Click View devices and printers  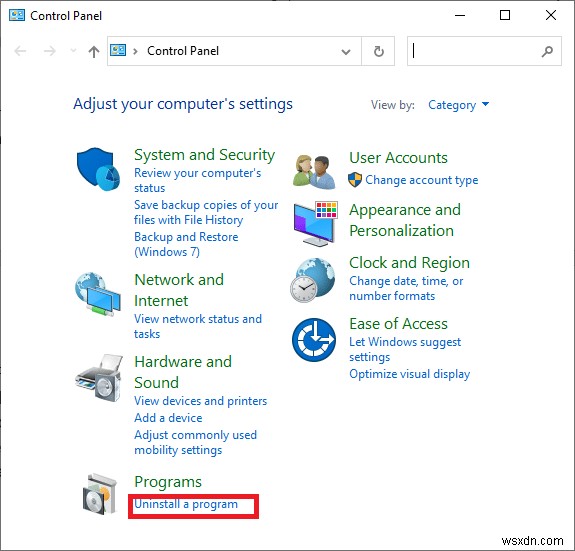point(201,401)
